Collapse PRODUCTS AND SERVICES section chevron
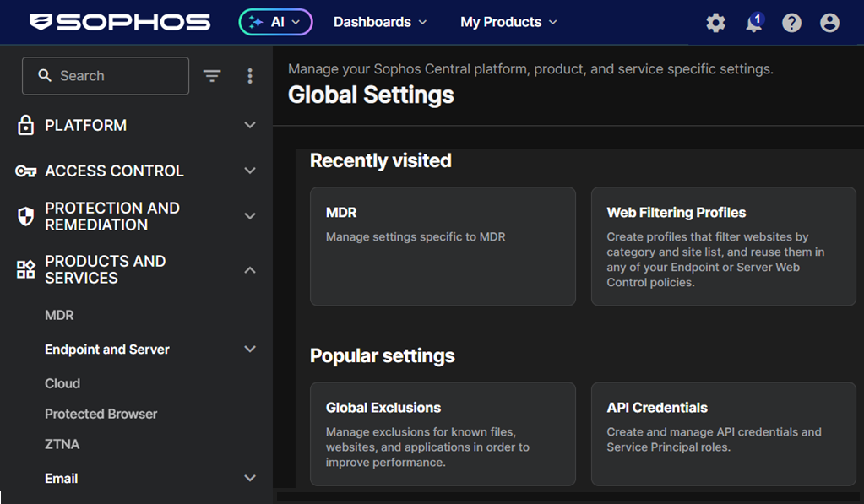 pyautogui.click(x=250, y=270)
